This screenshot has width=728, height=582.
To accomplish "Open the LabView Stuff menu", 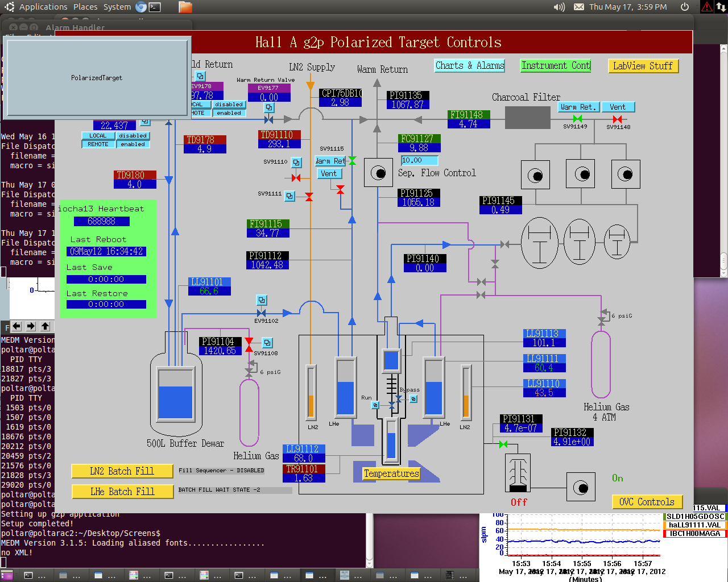I will [x=643, y=66].
